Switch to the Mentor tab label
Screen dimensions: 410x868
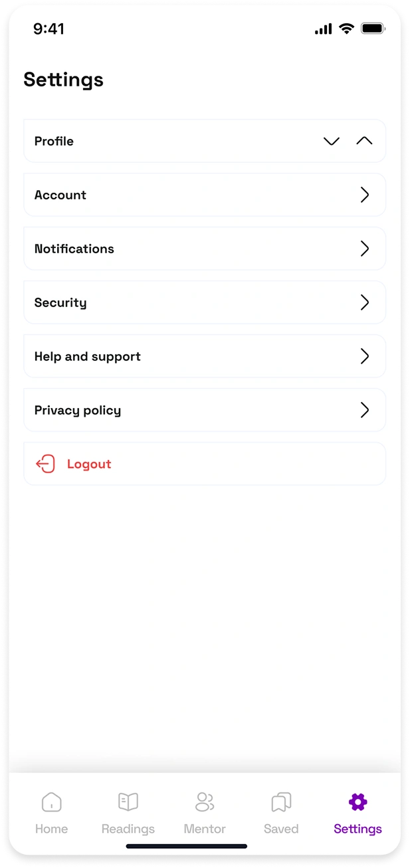point(205,829)
